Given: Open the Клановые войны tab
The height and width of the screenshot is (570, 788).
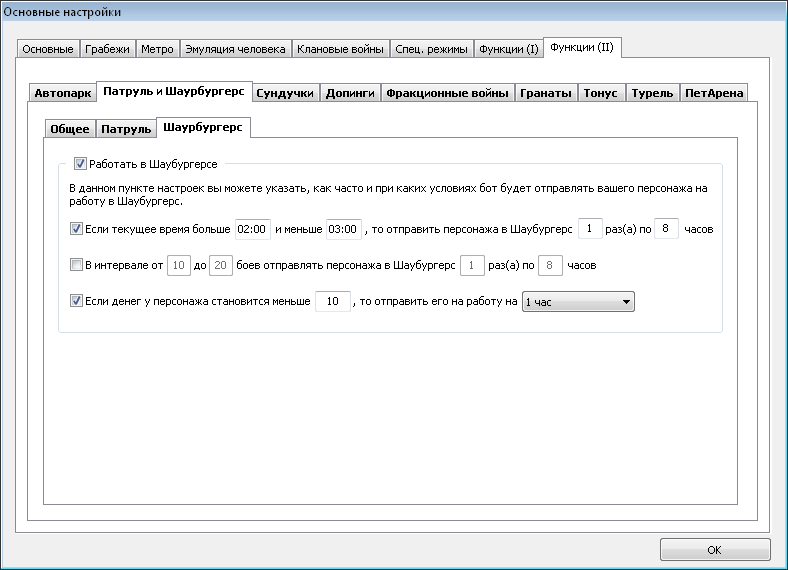Looking at the screenshot, I should tap(340, 49).
